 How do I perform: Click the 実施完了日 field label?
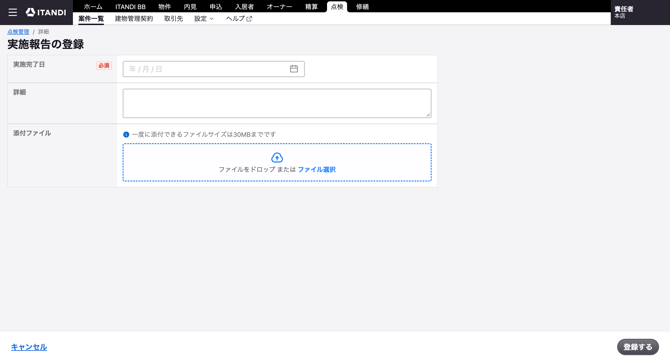pyautogui.click(x=29, y=65)
